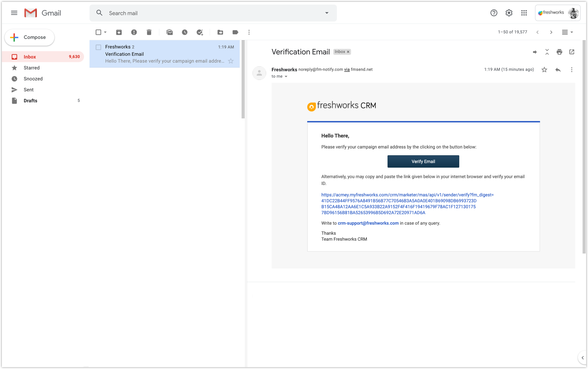Click the Archive toolbar icon
The width and height of the screenshot is (588, 369).
coord(119,32)
